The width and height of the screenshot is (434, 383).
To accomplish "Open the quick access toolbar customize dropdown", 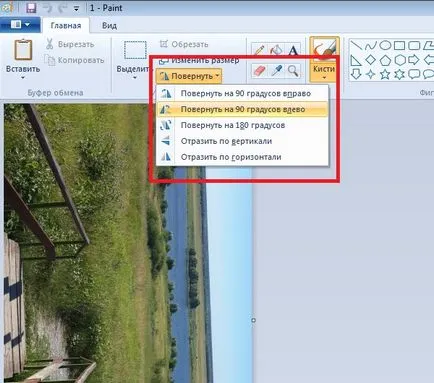I will tap(76, 9).
